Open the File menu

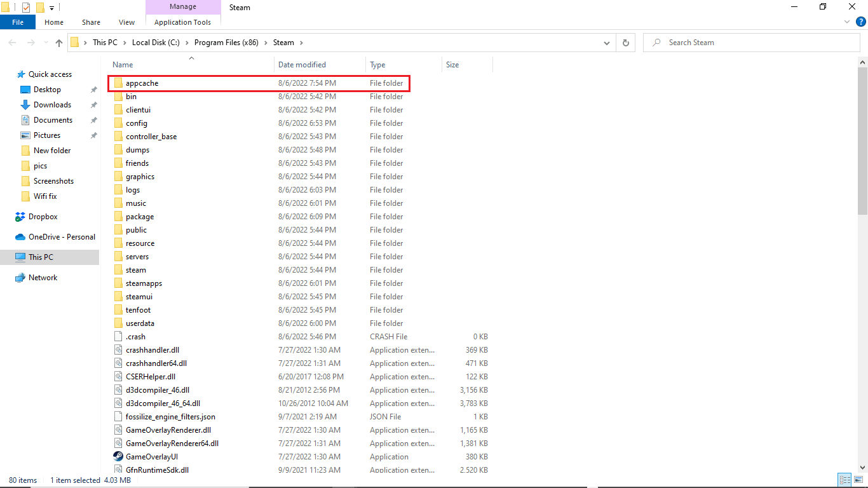click(x=18, y=22)
